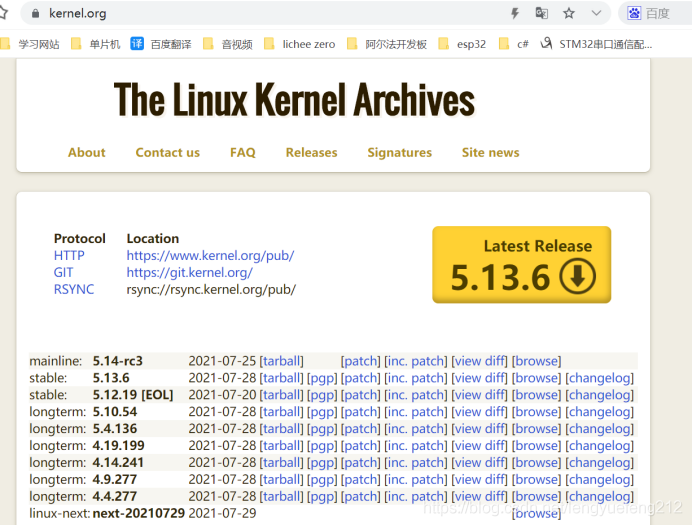Click the RSYNC protocol link
The height and width of the screenshot is (526, 692).
click(74, 289)
